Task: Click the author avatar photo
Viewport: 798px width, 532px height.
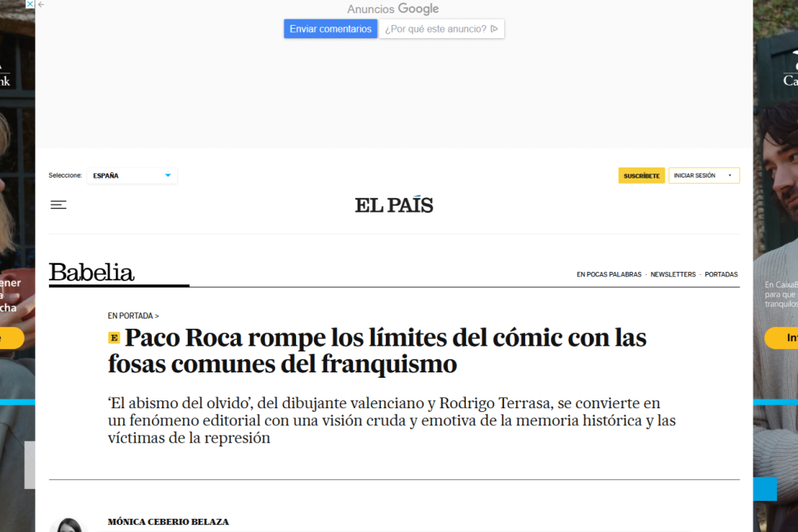Action: (69, 525)
